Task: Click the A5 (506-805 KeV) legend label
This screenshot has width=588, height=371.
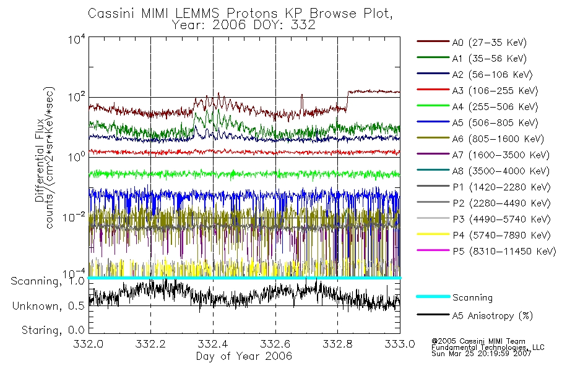Action: click(495, 123)
